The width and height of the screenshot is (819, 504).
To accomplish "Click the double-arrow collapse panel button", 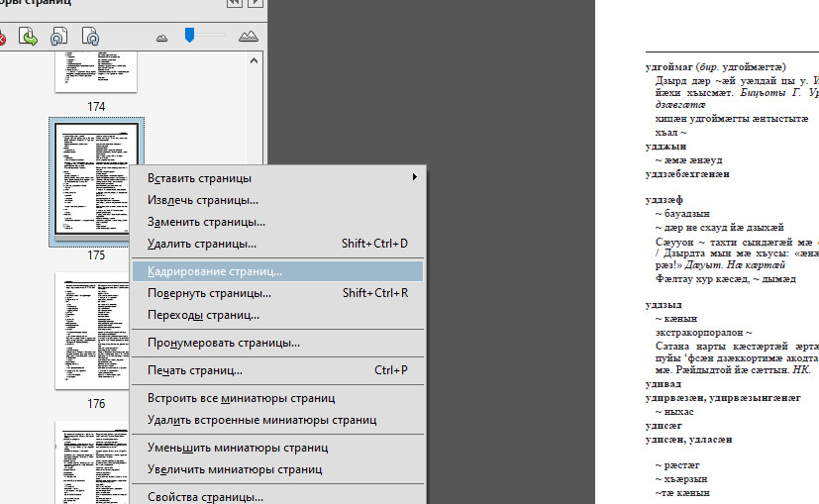I will coord(235,3).
